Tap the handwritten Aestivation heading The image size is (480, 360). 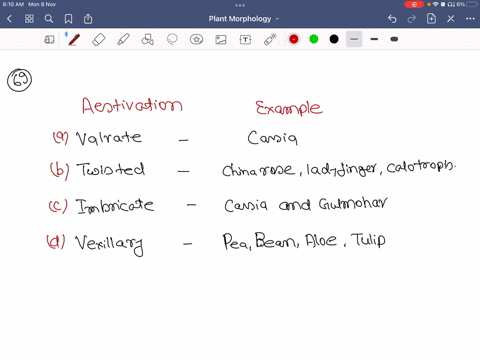point(132,106)
